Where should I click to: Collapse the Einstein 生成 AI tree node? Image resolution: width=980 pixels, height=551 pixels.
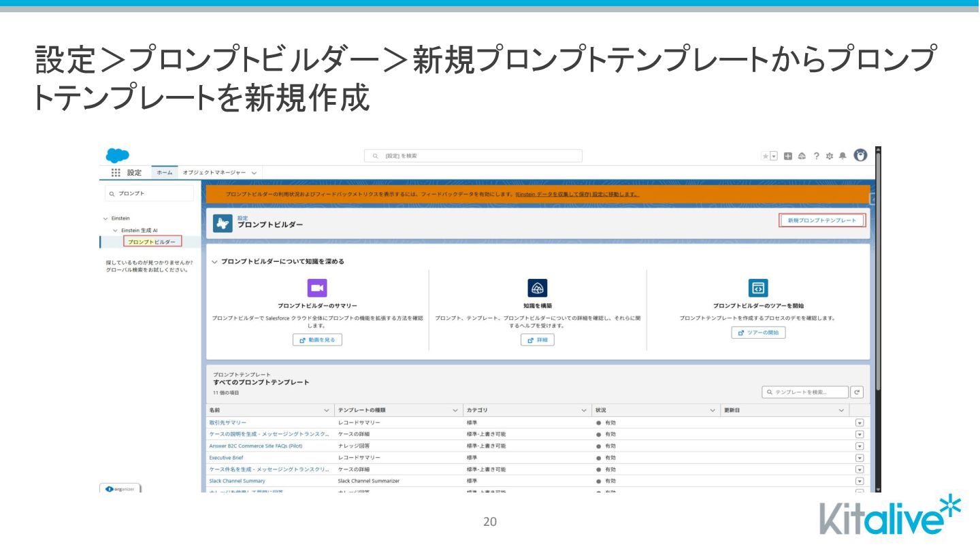pos(116,231)
